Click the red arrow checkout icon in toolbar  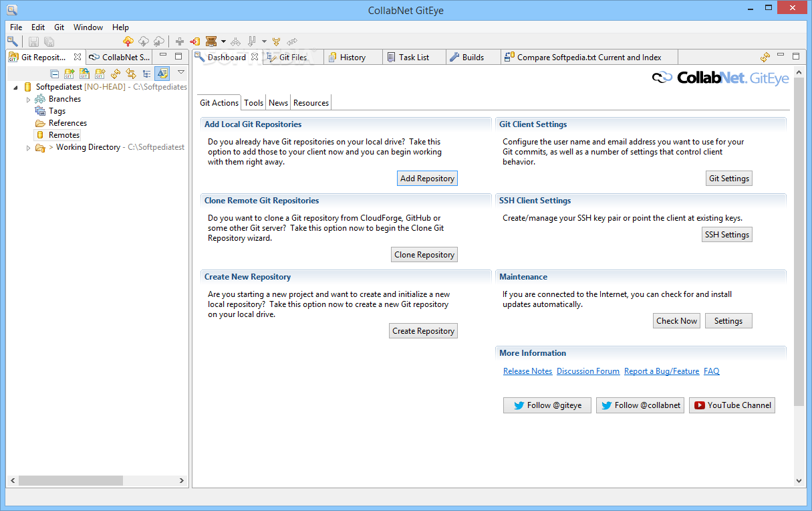pos(195,41)
